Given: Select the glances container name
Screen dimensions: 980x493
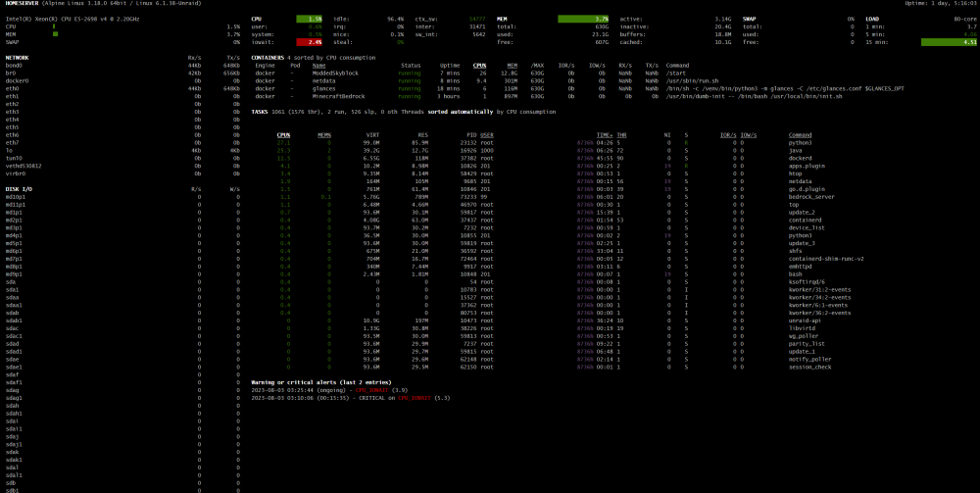Looking at the screenshot, I should [324, 89].
